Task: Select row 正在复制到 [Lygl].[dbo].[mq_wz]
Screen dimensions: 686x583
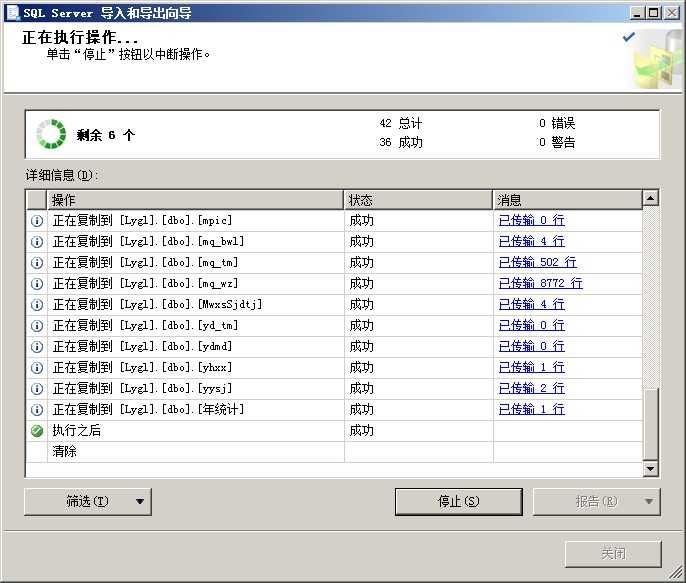Action: tap(334, 284)
